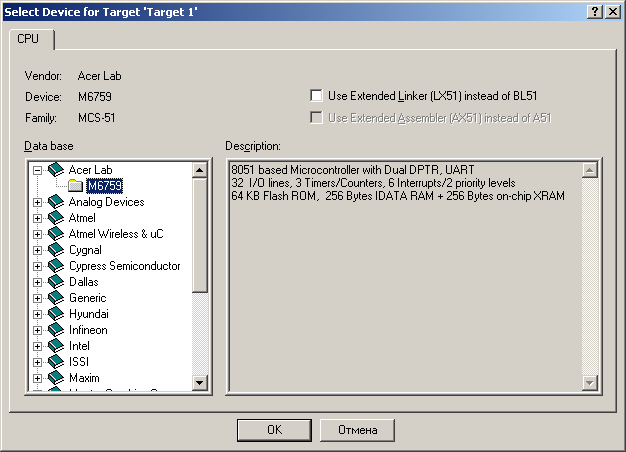Enable Use Extended Linker (LX51) checkbox
Image resolution: width=626 pixels, height=452 pixels.
316,96
